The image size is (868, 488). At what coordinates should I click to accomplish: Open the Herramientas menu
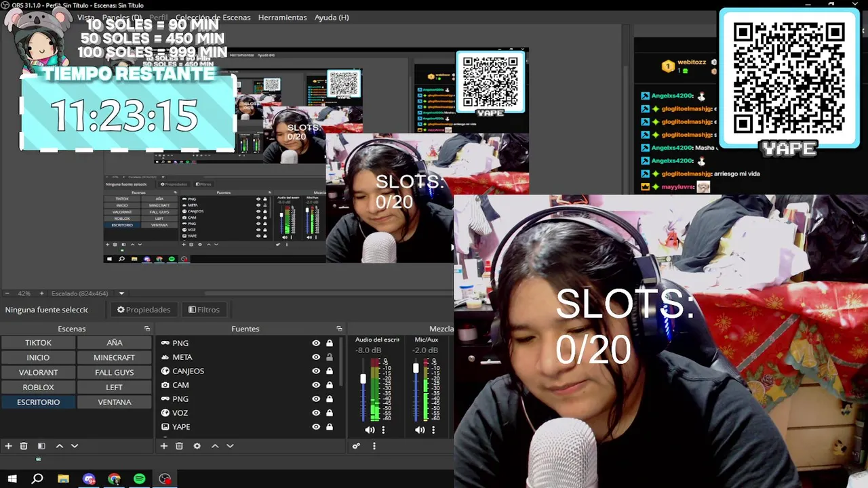(x=282, y=17)
